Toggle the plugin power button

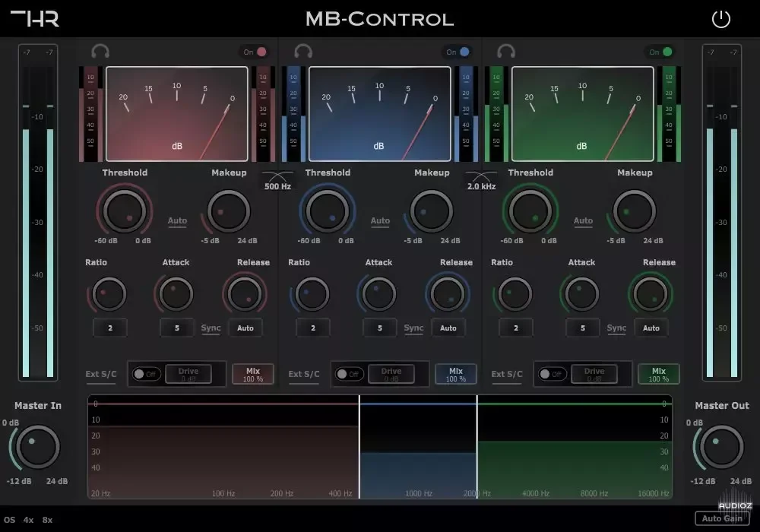[720, 19]
